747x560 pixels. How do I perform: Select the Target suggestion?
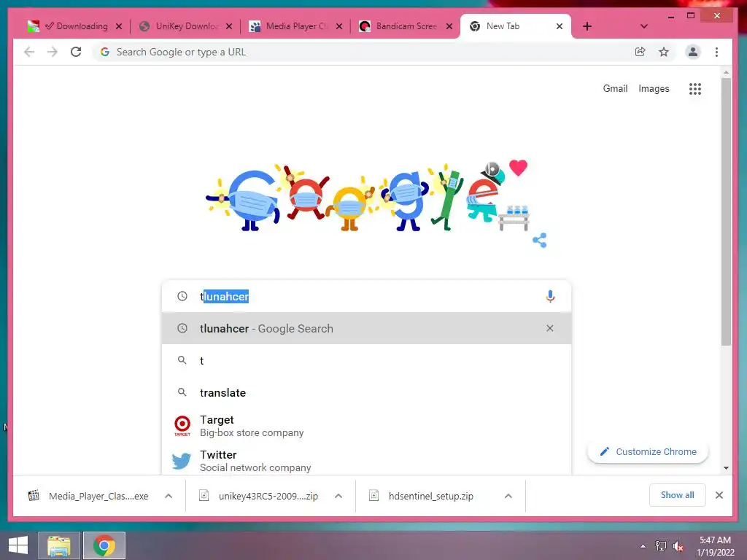pos(366,426)
